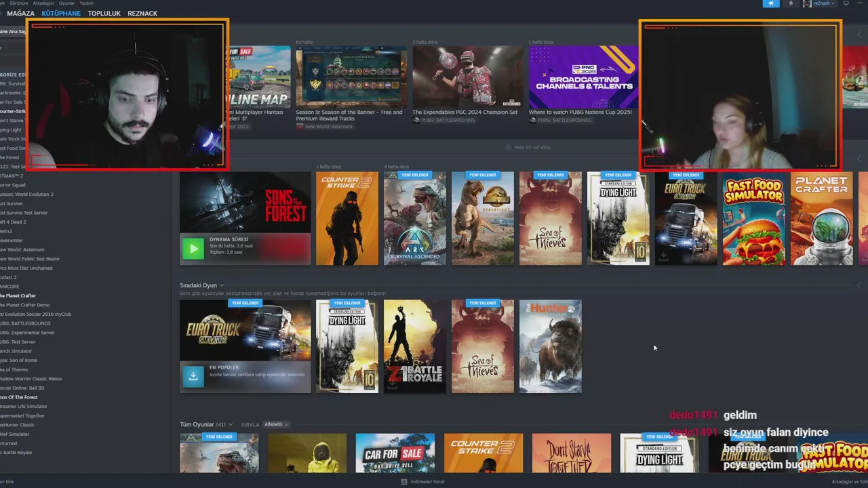Open the 'Alfabetik' sort dropdown
This screenshot has height=488, width=868.
276,424
